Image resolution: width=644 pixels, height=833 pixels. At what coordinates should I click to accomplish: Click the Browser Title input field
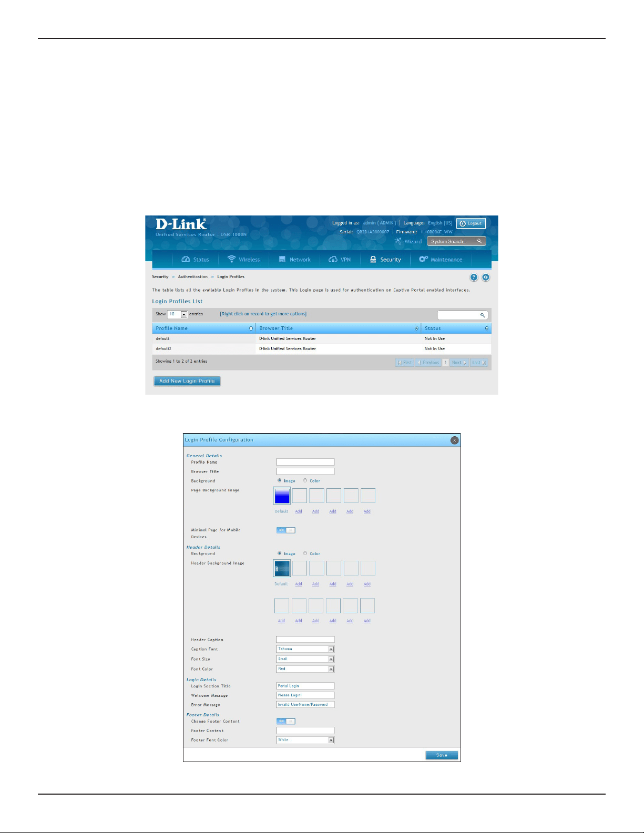pos(305,471)
